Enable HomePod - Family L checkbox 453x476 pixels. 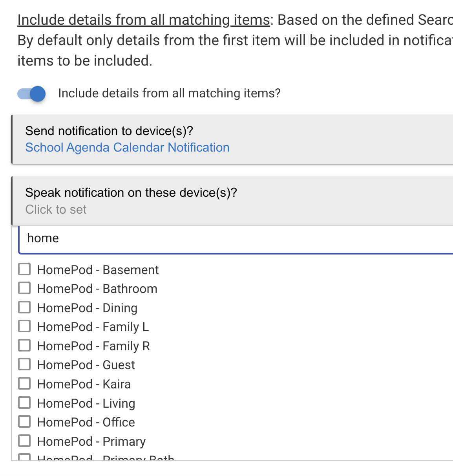24,326
